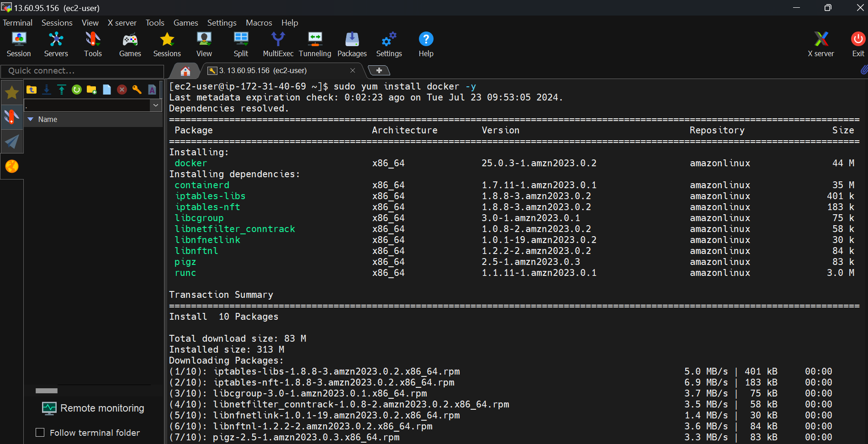This screenshot has height=444, width=868.
Task: Click the X server toolbar icon
Action: tap(821, 44)
